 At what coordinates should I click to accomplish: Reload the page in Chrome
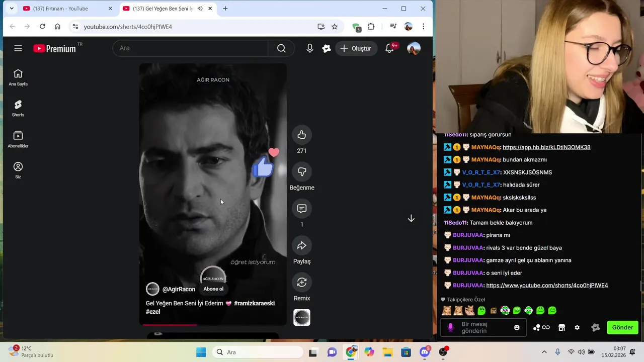click(42, 27)
